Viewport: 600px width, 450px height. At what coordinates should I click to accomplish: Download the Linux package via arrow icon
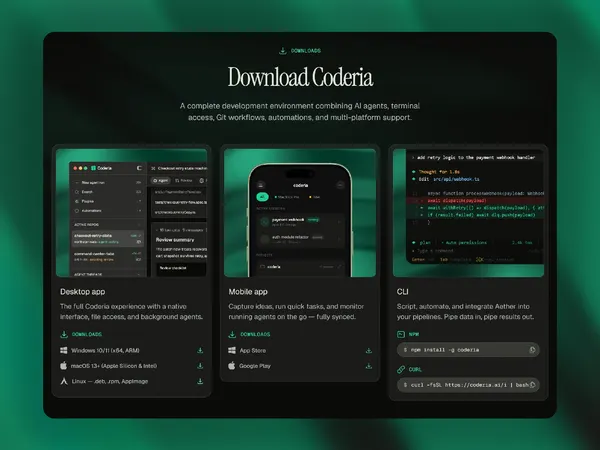click(200, 381)
